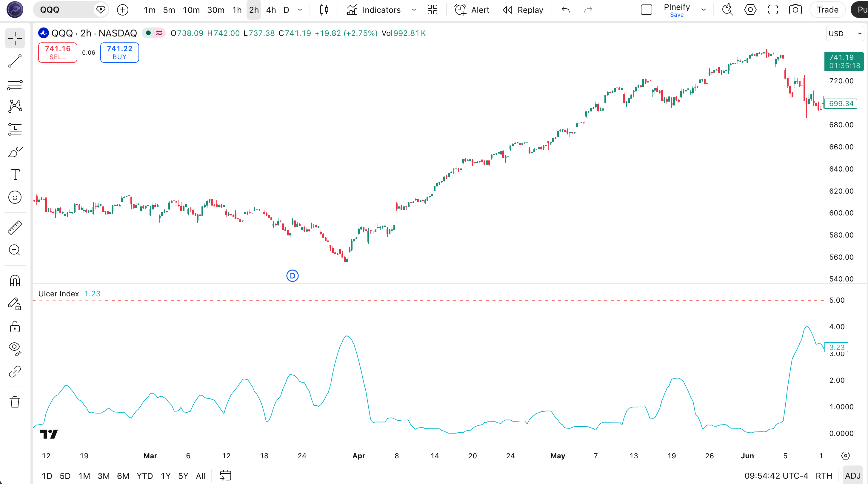Image resolution: width=868 pixels, height=484 pixels.
Task: Toggle the market status green dot
Action: (148, 33)
